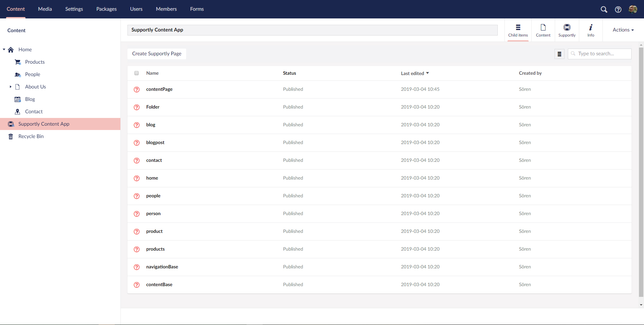Select the navigationBase row icon
The width and height of the screenshot is (644, 325).
[x=137, y=267]
